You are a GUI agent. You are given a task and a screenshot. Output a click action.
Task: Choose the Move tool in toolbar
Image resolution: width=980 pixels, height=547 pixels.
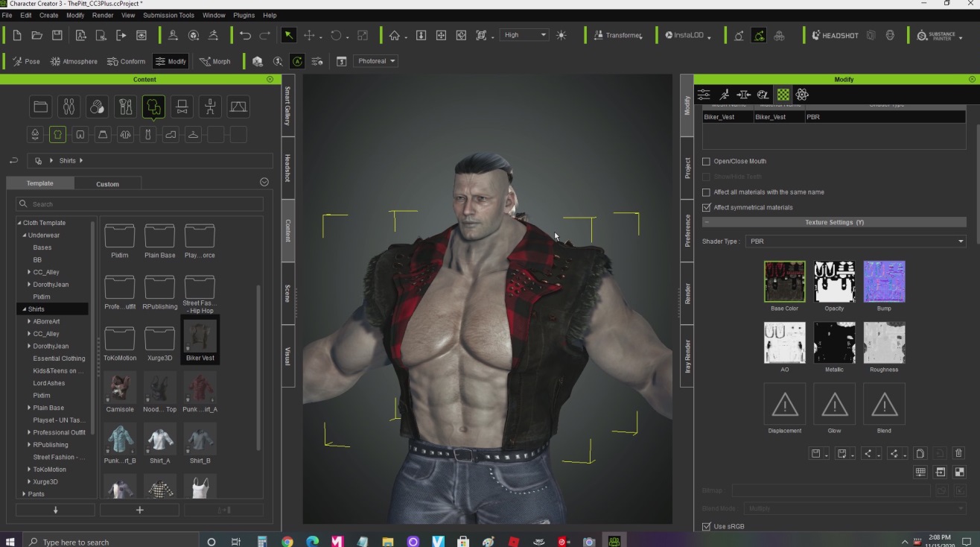tap(309, 35)
